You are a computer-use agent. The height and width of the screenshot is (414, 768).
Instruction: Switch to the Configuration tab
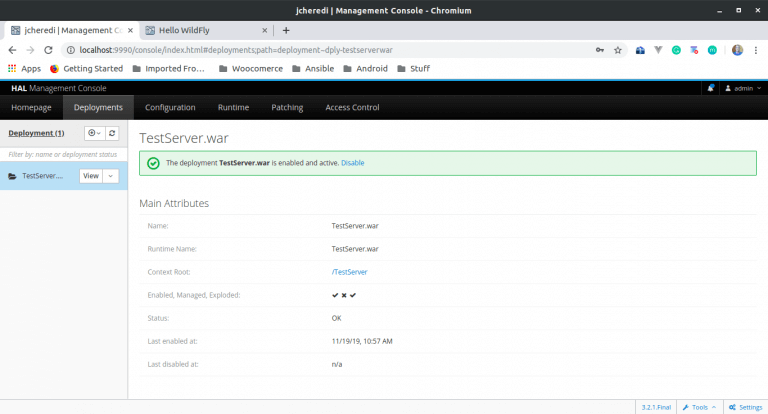coord(170,107)
